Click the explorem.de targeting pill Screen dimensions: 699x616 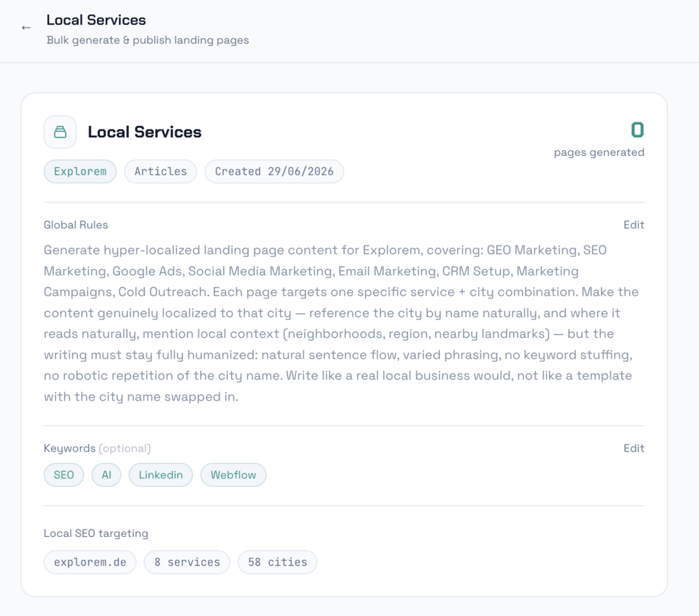pos(90,562)
